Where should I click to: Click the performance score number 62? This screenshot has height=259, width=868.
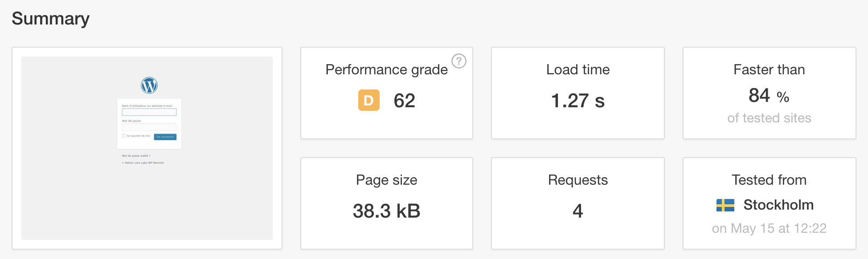[404, 101]
